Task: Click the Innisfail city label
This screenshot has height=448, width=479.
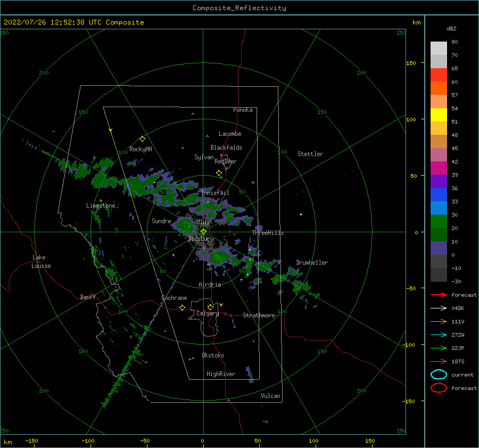Action: pos(215,193)
